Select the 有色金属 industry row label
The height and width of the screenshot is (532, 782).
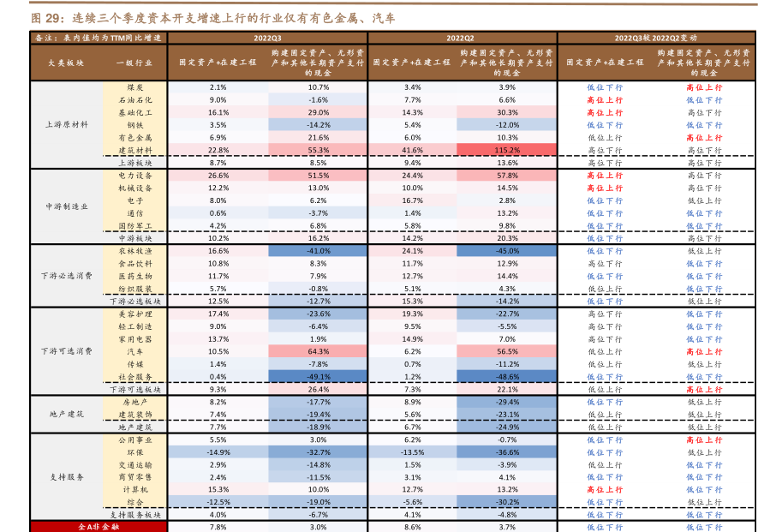[x=134, y=137]
